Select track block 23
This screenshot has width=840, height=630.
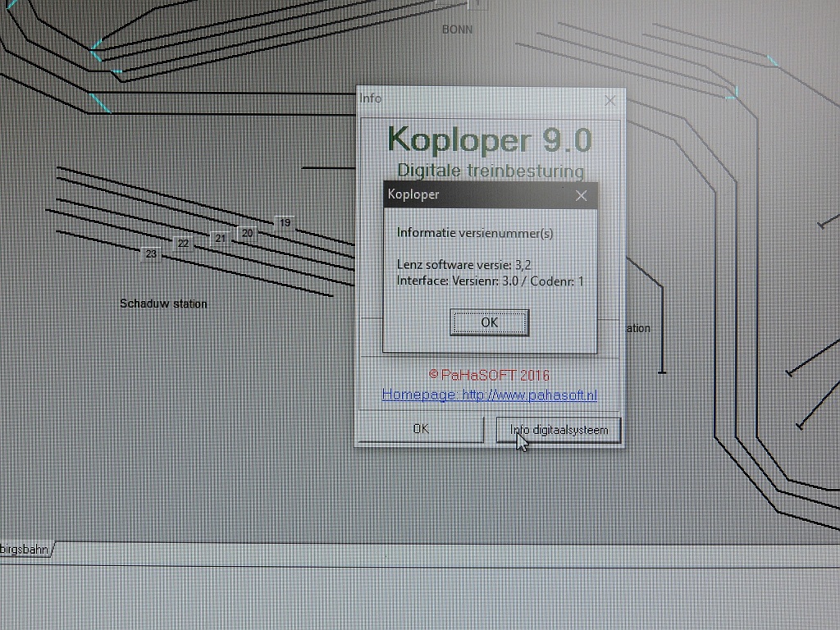tap(151, 254)
